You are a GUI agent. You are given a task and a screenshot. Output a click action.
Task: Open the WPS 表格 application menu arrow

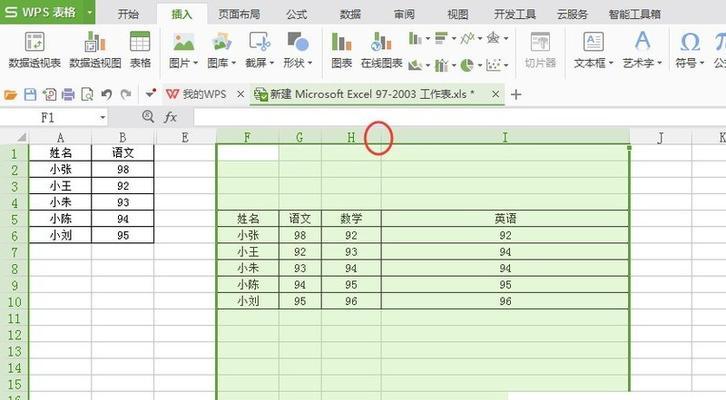coord(90,12)
